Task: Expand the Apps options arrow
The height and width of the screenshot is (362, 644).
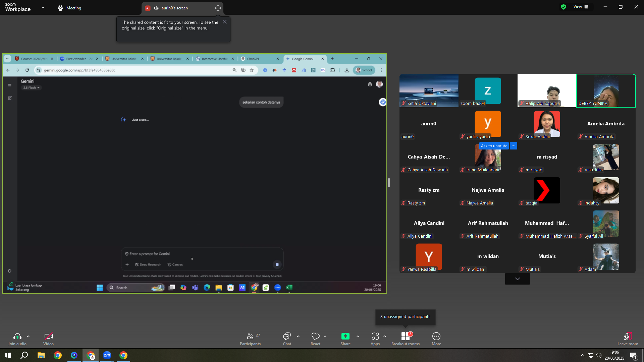Action: pyautogui.click(x=385, y=336)
